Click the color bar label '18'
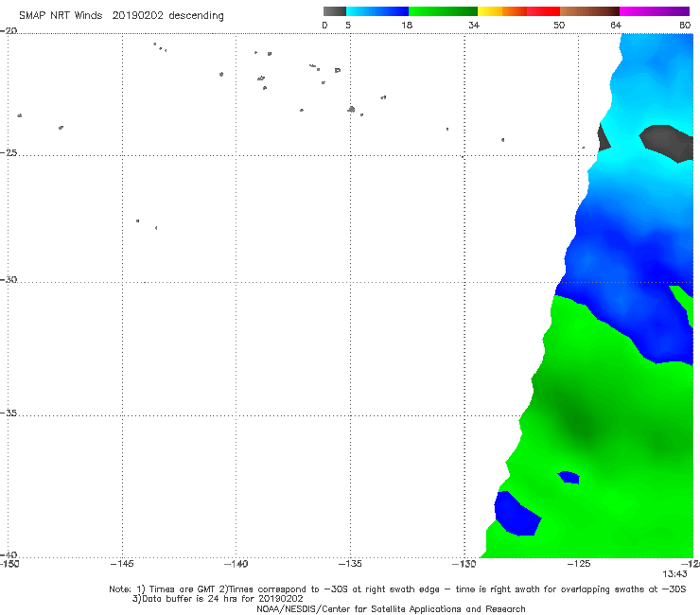 [406, 25]
